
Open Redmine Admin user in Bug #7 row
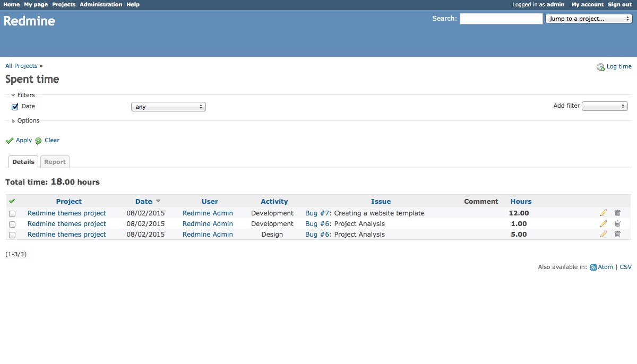coord(208,213)
